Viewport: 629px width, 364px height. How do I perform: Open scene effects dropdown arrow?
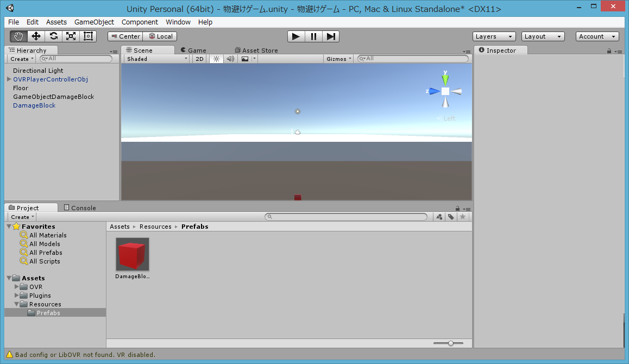pos(254,59)
